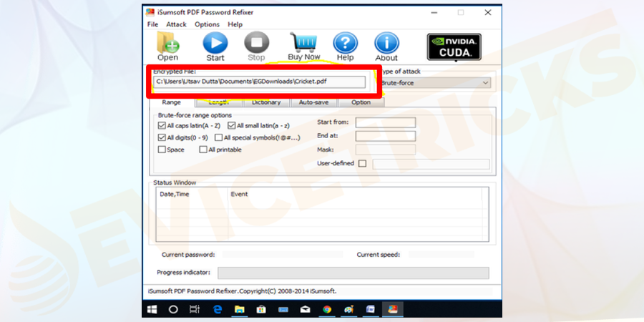Open Microsoft Store from taskbar
This screenshot has width=644, height=322.
[260, 309]
